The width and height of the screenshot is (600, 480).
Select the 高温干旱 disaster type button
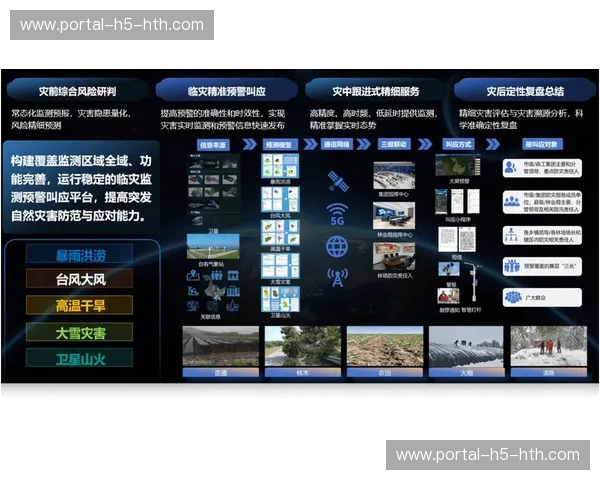[x=80, y=305]
